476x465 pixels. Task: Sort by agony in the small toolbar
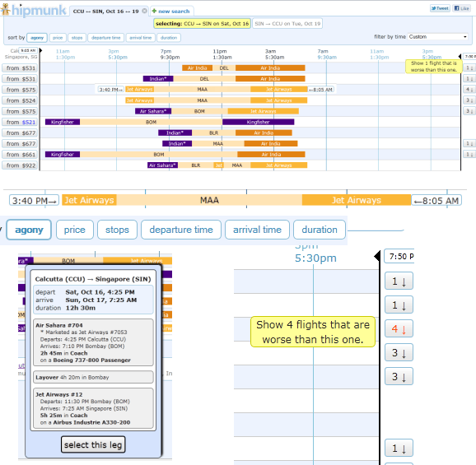[37, 38]
